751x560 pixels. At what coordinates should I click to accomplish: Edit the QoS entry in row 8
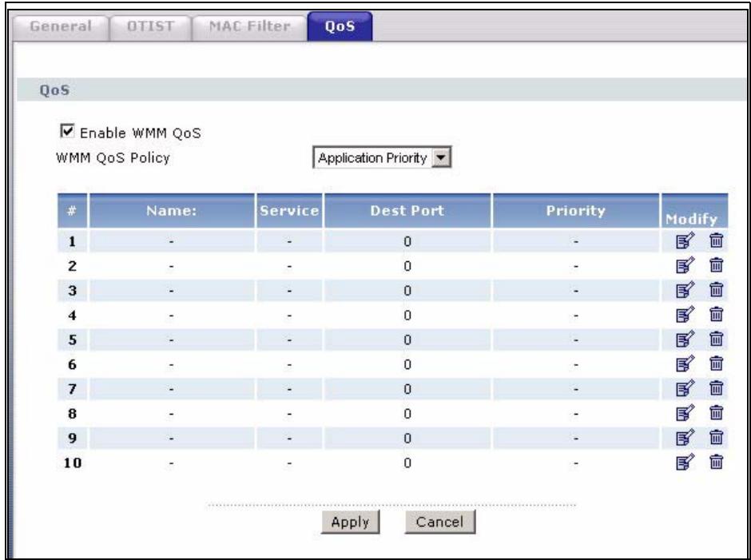pos(685,414)
